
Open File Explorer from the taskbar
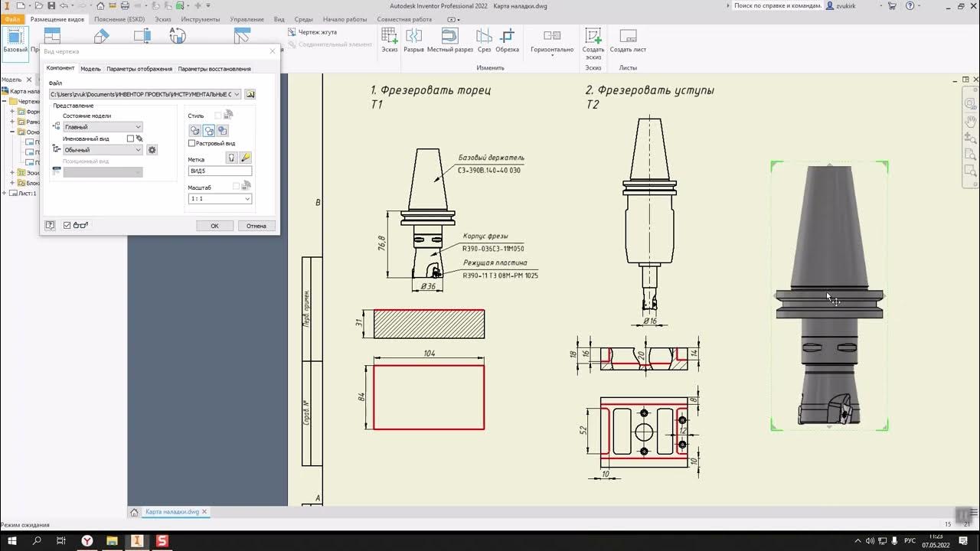point(112,541)
